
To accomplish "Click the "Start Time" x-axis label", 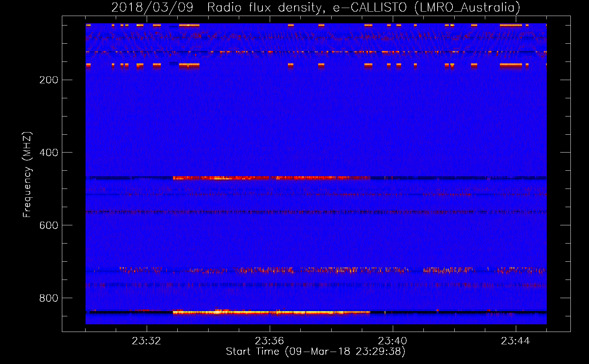I will (x=315, y=352).
